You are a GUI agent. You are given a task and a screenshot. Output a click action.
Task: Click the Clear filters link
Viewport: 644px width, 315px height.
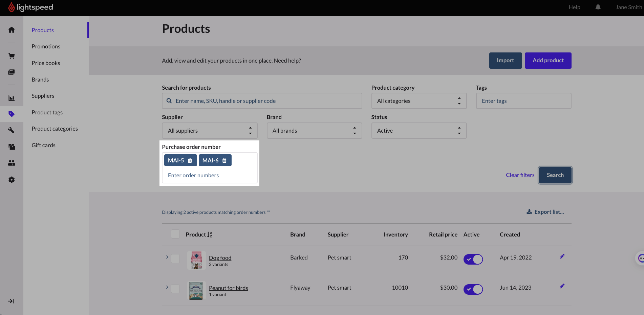tap(520, 175)
